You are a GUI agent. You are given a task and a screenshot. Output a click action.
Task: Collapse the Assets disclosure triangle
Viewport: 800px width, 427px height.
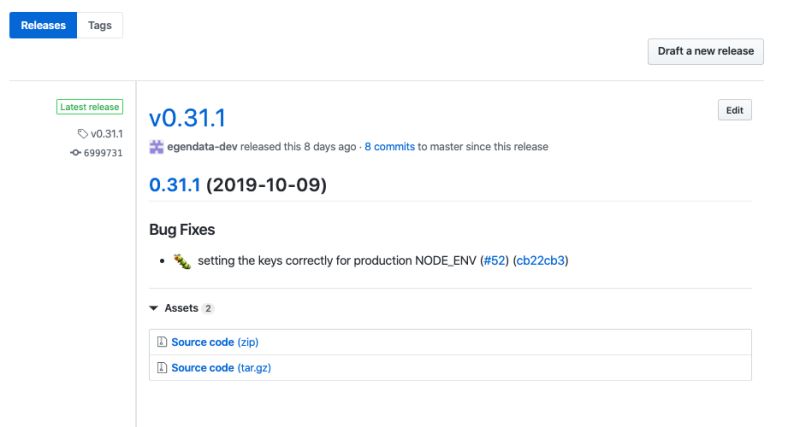(x=154, y=308)
